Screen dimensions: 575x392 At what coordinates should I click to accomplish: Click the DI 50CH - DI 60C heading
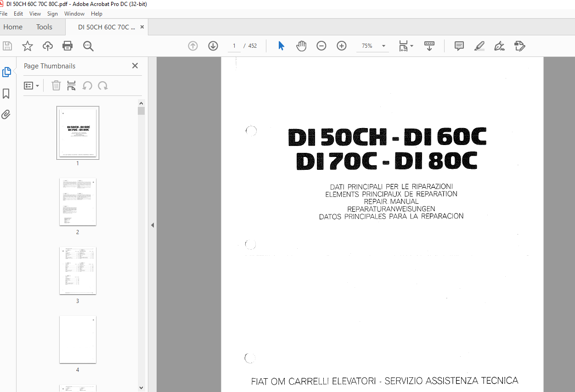coord(387,137)
